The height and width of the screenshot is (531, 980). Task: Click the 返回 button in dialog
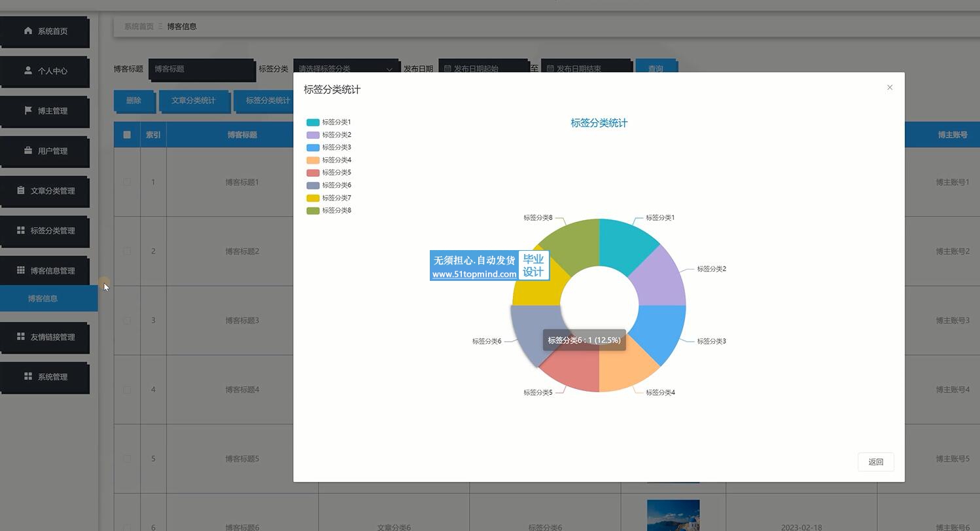(875, 462)
